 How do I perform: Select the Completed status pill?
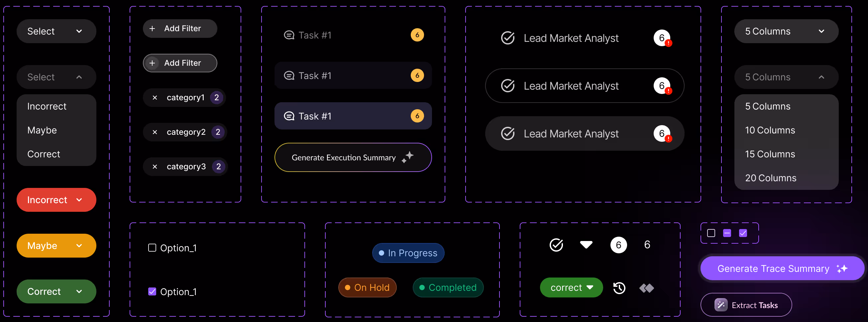click(x=448, y=288)
